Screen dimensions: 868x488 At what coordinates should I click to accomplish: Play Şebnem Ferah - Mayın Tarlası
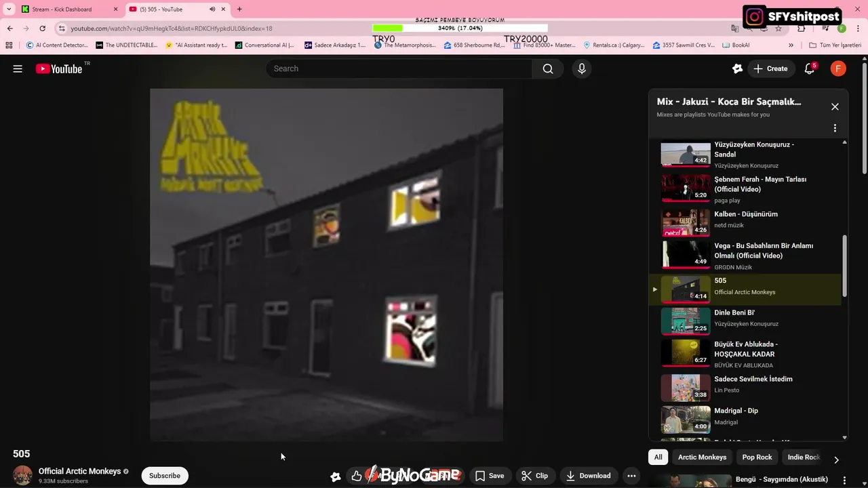[x=745, y=188]
